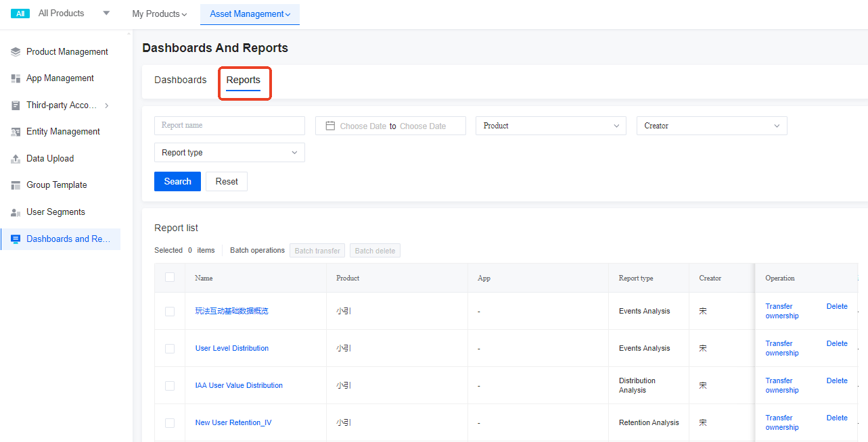Switch to the Dashboards tab

[x=180, y=80]
